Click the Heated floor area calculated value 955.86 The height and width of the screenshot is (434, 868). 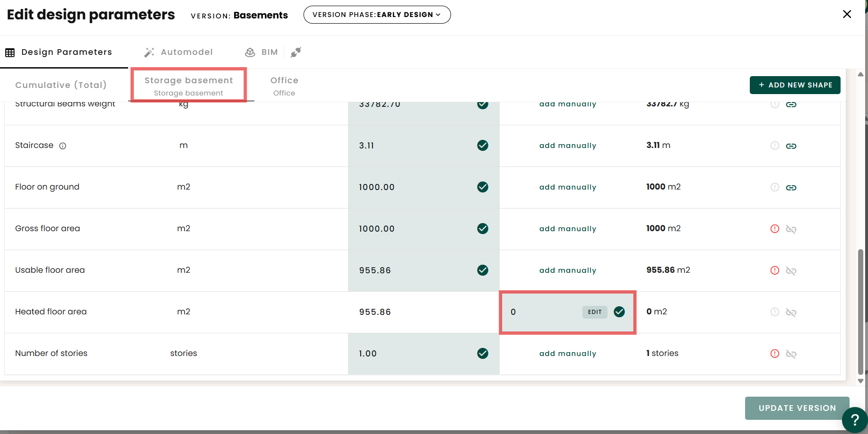(375, 312)
